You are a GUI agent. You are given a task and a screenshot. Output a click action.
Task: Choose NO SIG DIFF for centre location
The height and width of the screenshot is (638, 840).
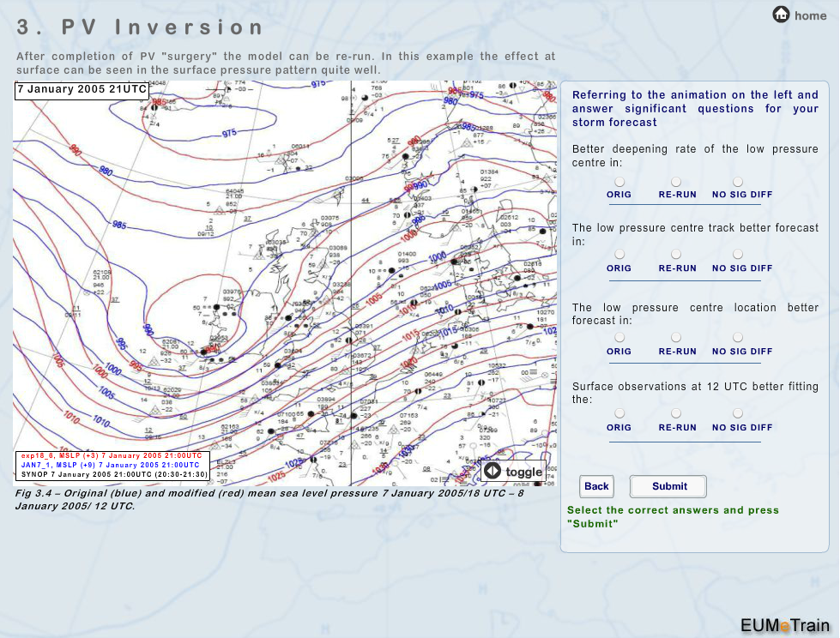click(738, 338)
